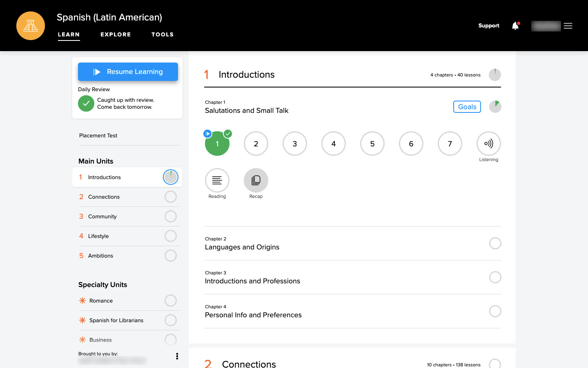Expand Chapter 4 Personal Info and Preferences
The height and width of the screenshot is (368, 588).
point(353,311)
